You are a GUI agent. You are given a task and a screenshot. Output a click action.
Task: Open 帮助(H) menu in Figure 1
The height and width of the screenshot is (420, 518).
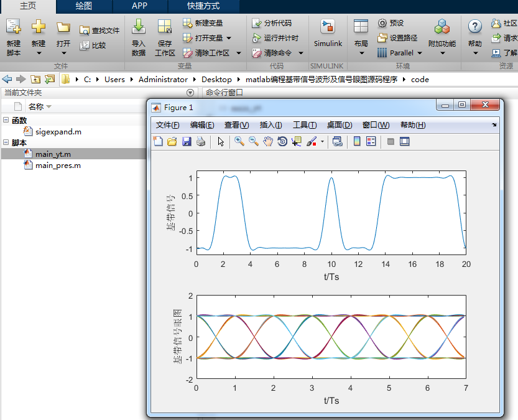click(x=413, y=125)
